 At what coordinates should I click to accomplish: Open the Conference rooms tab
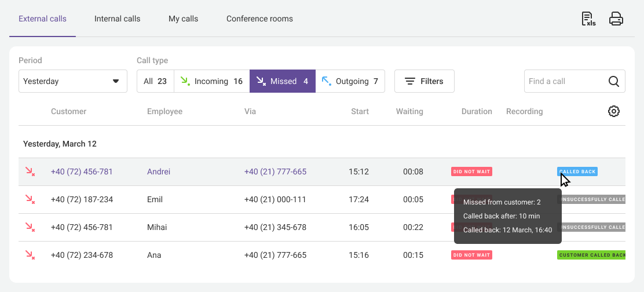pos(259,19)
